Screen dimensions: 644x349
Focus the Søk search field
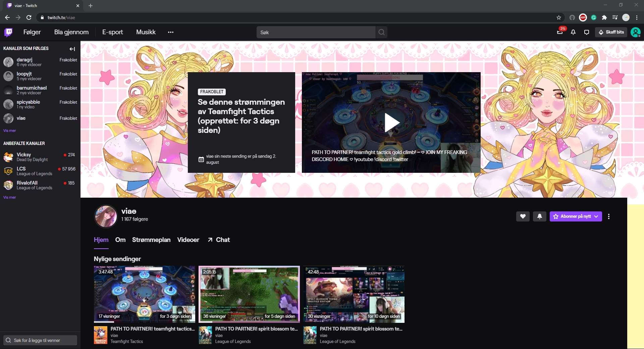(x=316, y=32)
